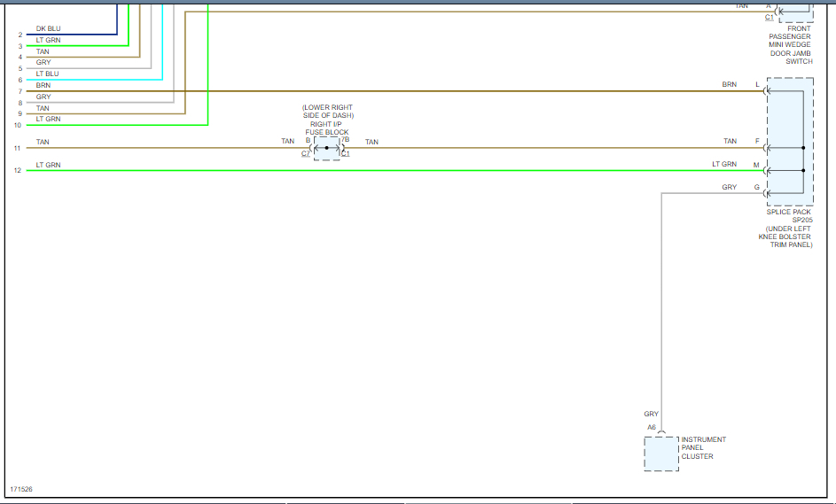Screen dimensions: 836x504
Task: Select wire number 10 at the left edge
Action: pos(18,125)
